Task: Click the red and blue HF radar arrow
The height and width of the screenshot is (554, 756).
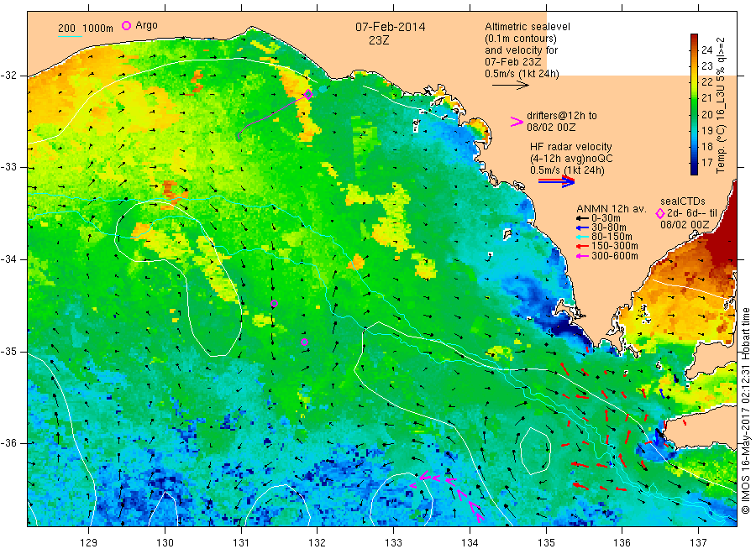Action: click(556, 180)
